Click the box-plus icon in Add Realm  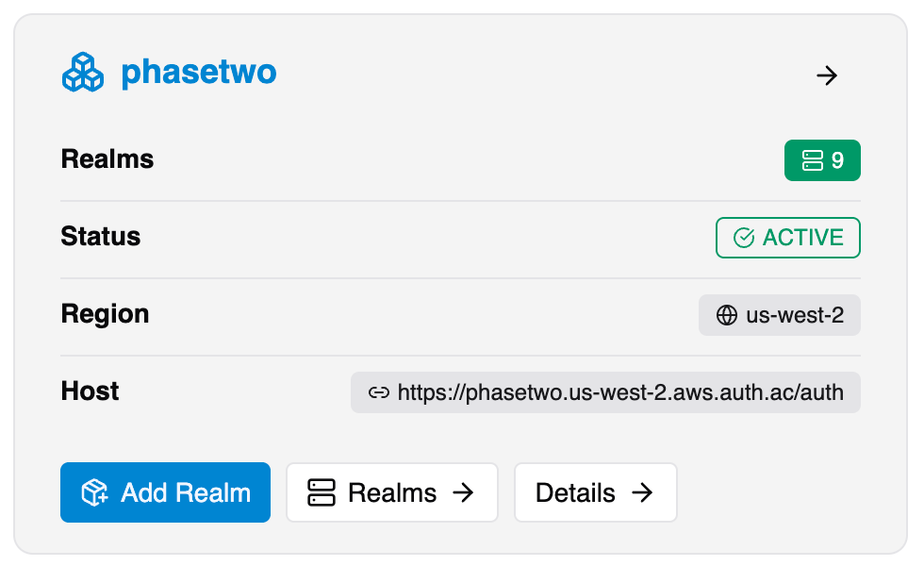(95, 492)
